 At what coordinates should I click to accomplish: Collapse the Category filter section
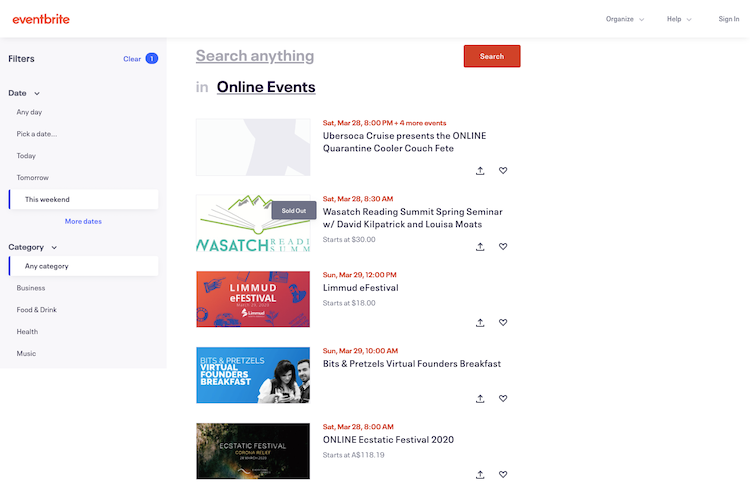(x=33, y=247)
